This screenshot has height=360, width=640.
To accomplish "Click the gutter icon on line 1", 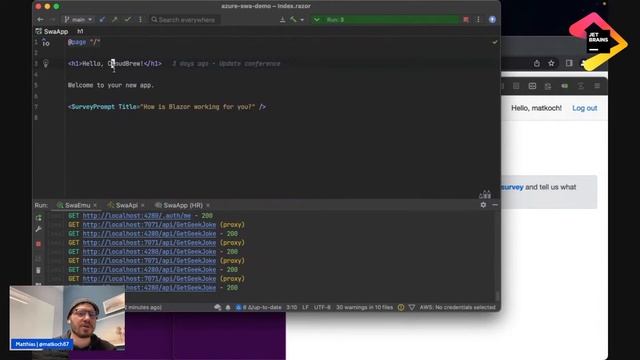I will [46, 42].
